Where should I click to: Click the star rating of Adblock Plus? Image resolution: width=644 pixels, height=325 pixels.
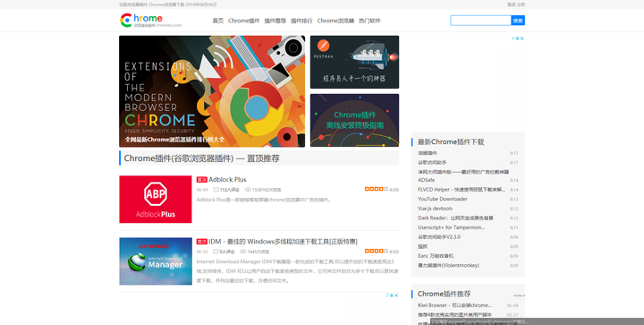pyautogui.click(x=377, y=189)
